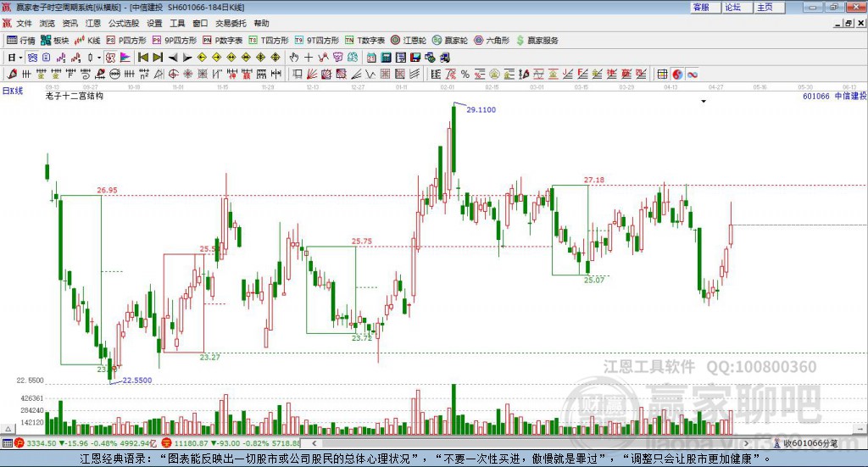This screenshot has height=467, width=868.
Task: Toggle the blue mesh icon in toolbar
Action: click(32, 58)
